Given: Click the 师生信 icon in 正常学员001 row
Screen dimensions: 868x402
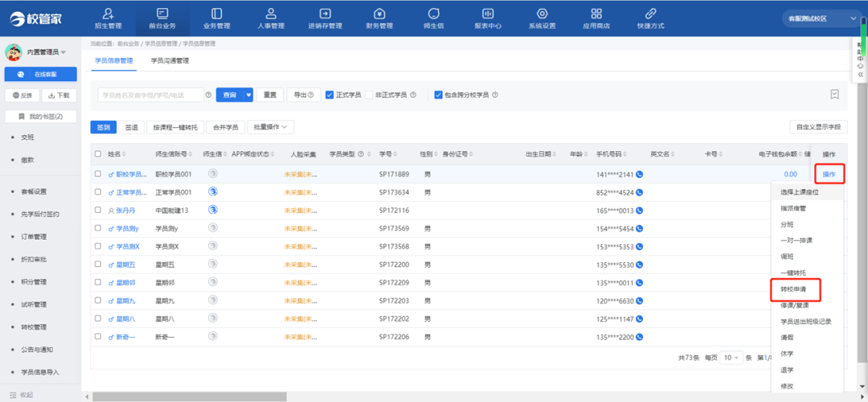Looking at the screenshot, I should coord(212,192).
